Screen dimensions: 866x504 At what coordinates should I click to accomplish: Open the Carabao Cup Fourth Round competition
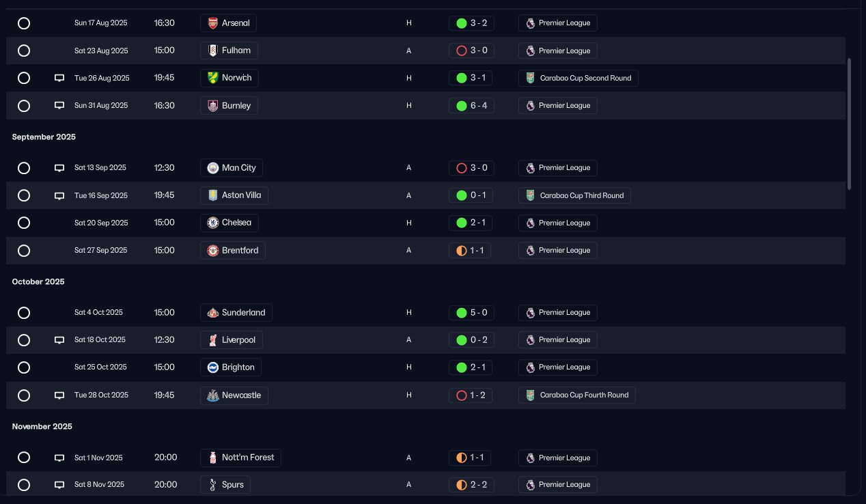click(x=577, y=395)
